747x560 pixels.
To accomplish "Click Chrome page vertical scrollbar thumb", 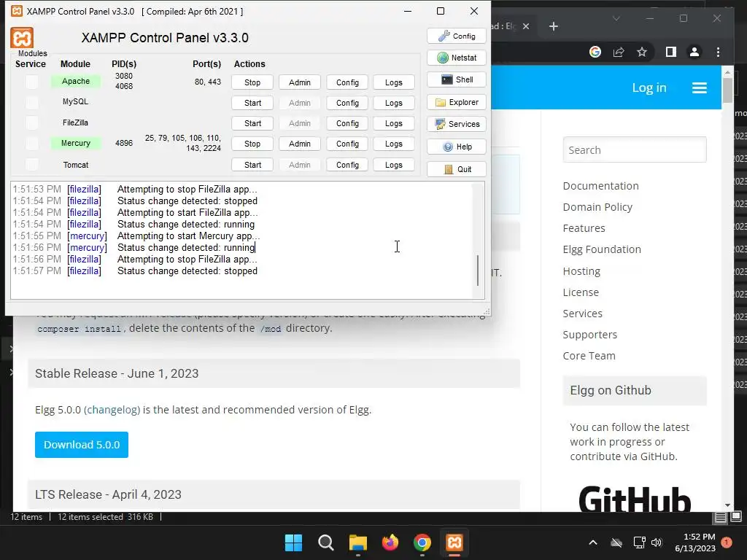I will pyautogui.click(x=727, y=90).
